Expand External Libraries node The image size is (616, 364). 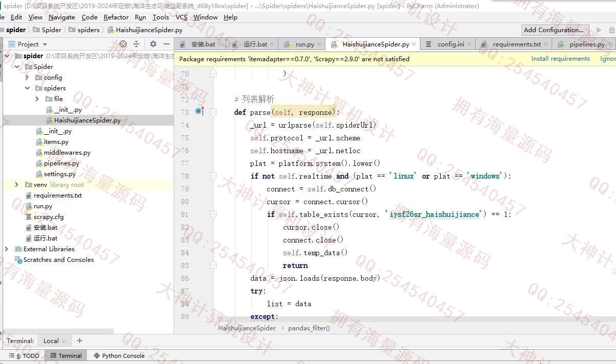tap(7, 249)
